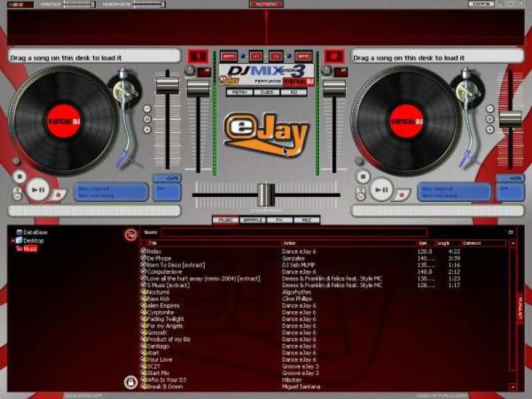Click the lock icon in the browser panel

point(130,382)
